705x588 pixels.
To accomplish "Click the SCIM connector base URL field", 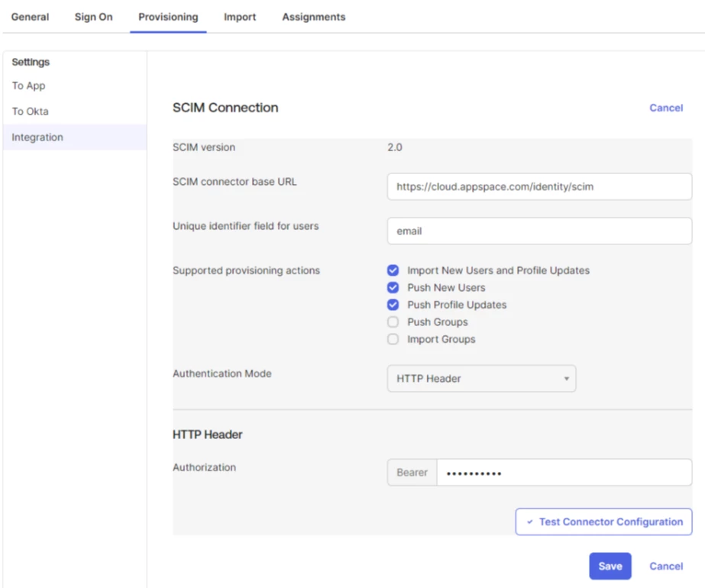I will tap(539, 186).
